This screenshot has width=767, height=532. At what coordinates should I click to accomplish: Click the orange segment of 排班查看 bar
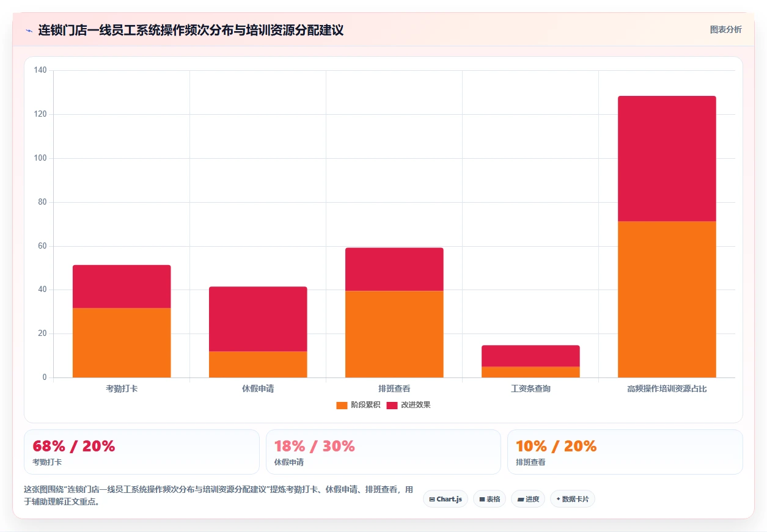[x=394, y=334]
